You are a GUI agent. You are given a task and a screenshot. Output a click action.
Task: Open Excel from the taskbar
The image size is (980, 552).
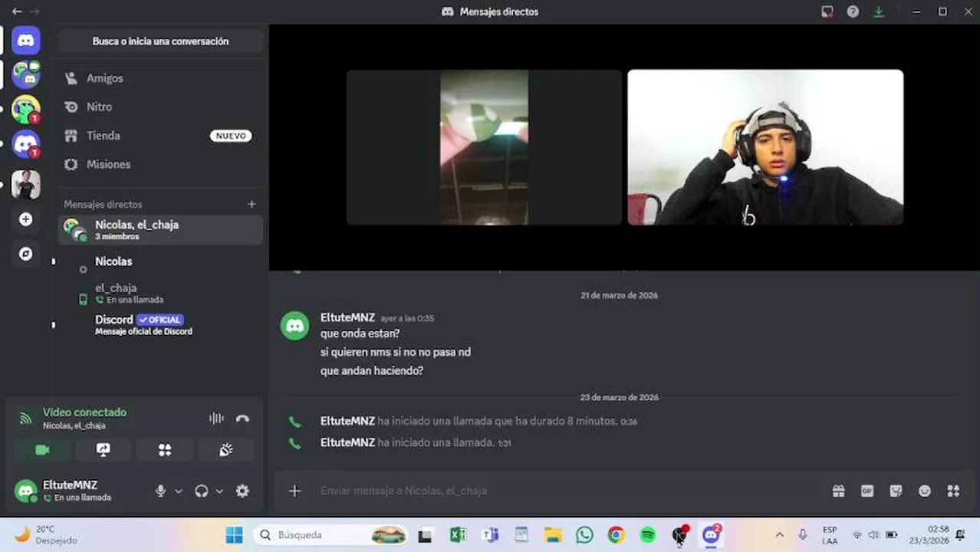(x=458, y=535)
